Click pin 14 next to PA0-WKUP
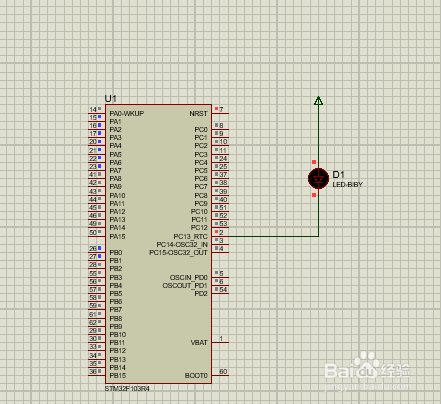This screenshot has height=404, width=441. point(93,109)
